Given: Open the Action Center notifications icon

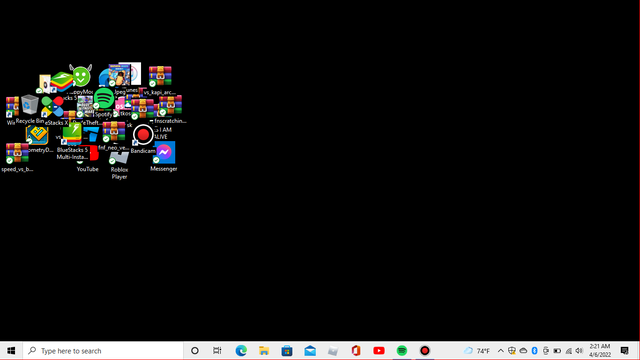Looking at the screenshot, I should point(625,351).
